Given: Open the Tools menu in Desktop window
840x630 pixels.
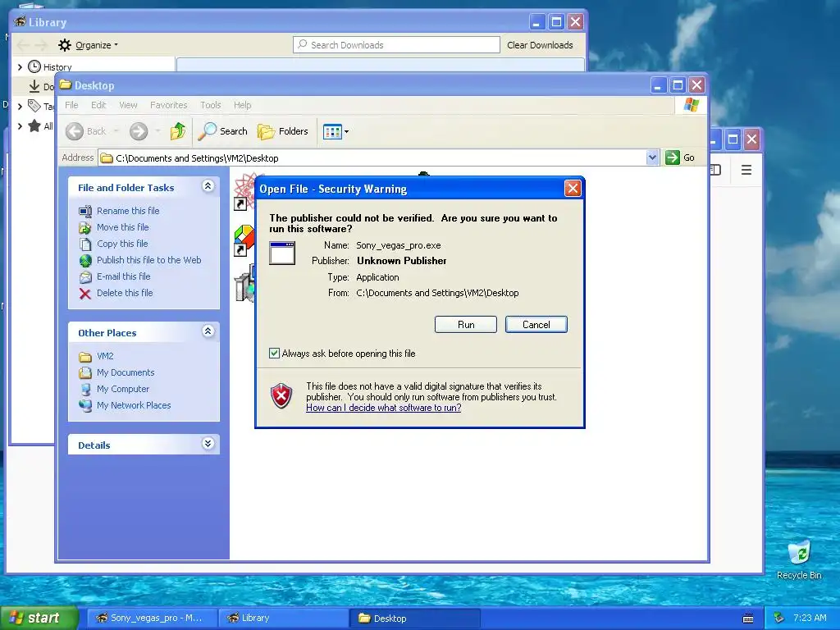Looking at the screenshot, I should click(211, 105).
